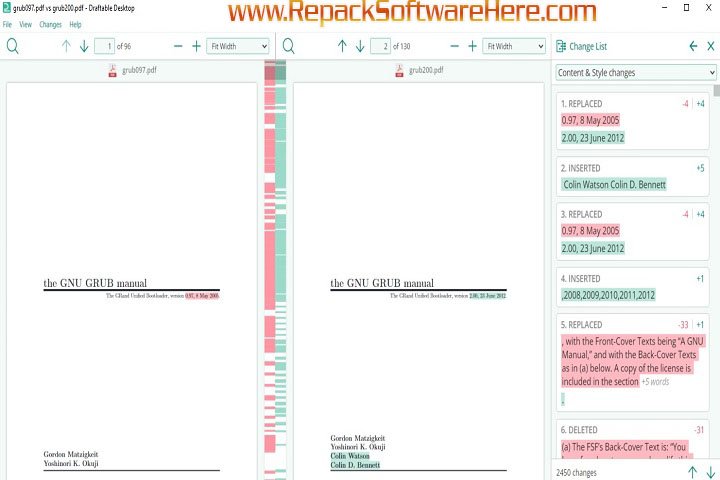Select change 3 REPLACED entry
This screenshot has width=720, height=480.
click(632, 232)
